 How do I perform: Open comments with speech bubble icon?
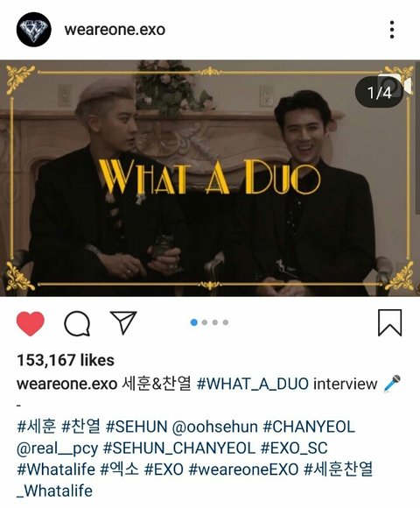click(x=77, y=323)
